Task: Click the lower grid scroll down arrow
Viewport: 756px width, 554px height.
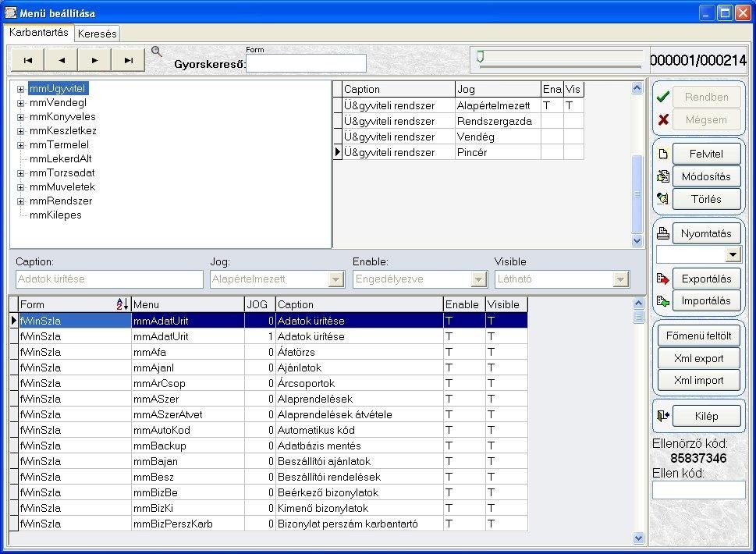Action: click(638, 538)
